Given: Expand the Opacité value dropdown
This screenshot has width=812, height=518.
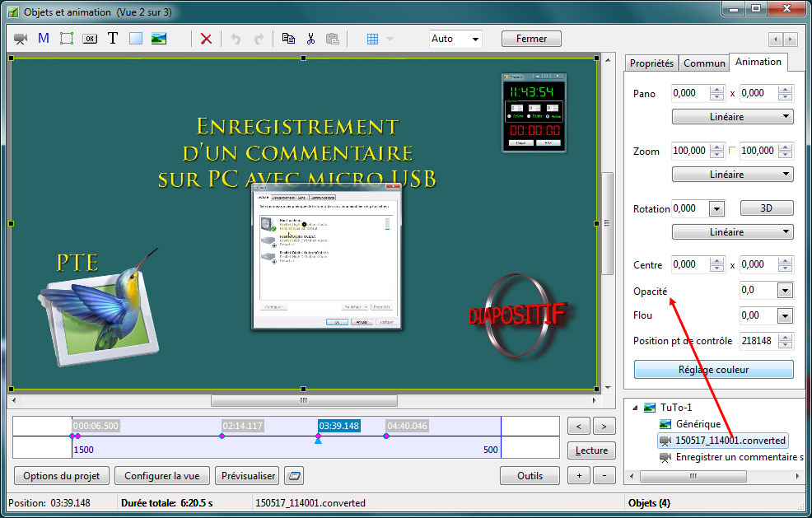Looking at the screenshot, I should point(785,290).
